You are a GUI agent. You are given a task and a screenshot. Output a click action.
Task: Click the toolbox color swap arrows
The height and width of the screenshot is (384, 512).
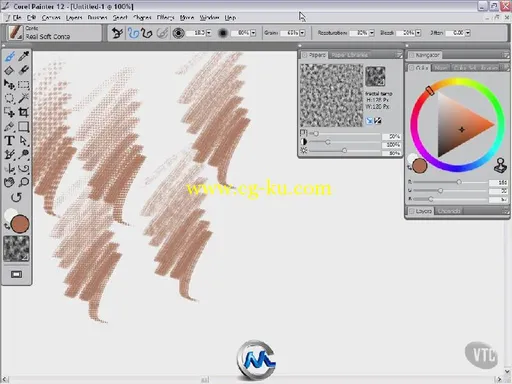[x=7, y=227]
